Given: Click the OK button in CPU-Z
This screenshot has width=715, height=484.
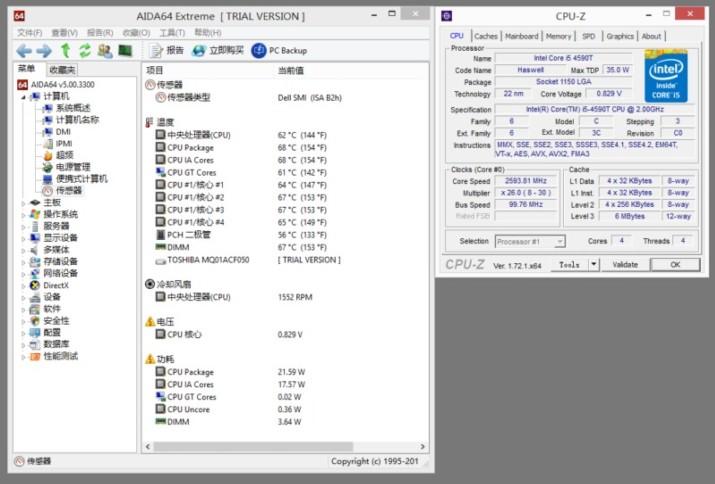Looking at the screenshot, I should point(675,265).
